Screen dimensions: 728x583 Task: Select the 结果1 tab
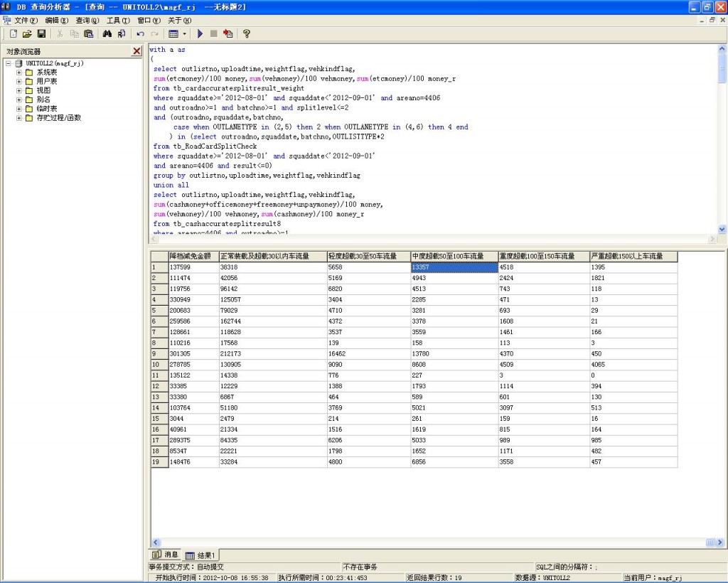click(x=201, y=555)
